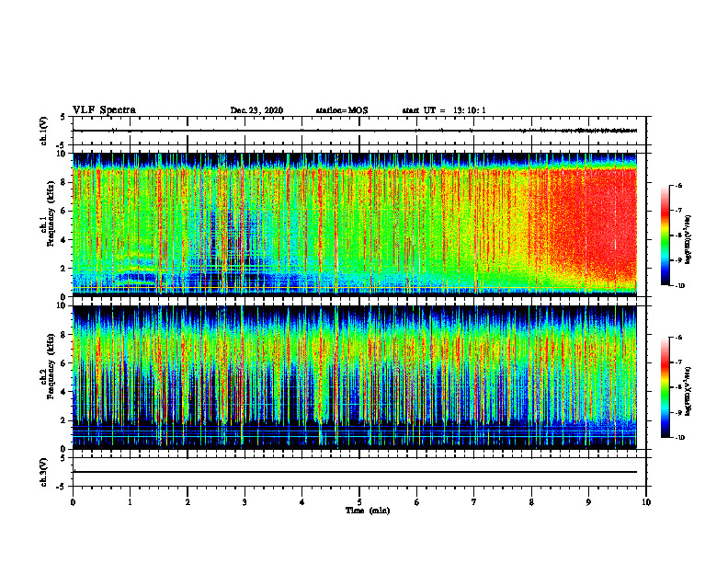This screenshot has height=563, width=728.
Task: Click the "Time (min)" axis label
Action: coord(368,511)
